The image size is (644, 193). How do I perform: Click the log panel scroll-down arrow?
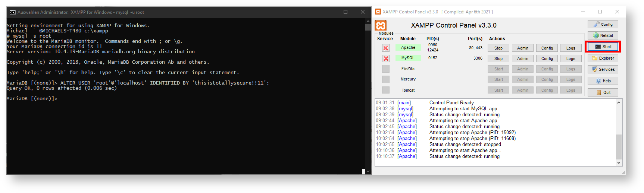tap(619, 162)
